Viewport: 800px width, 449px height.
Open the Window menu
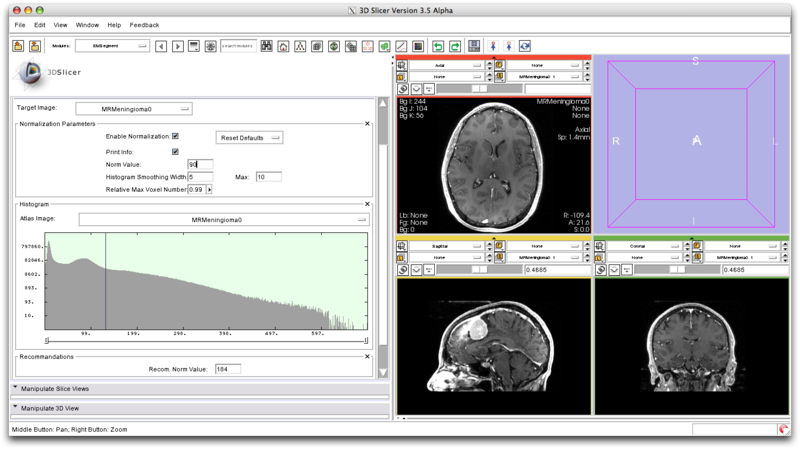click(87, 25)
